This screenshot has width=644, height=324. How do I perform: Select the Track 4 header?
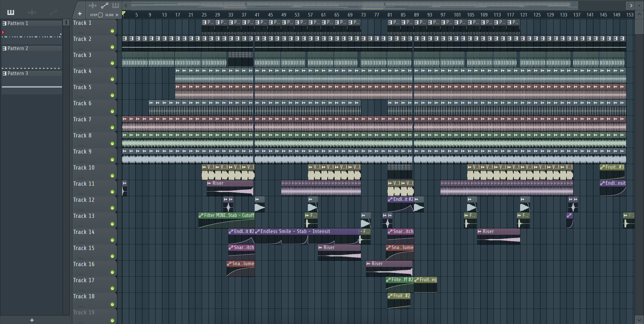click(x=95, y=76)
